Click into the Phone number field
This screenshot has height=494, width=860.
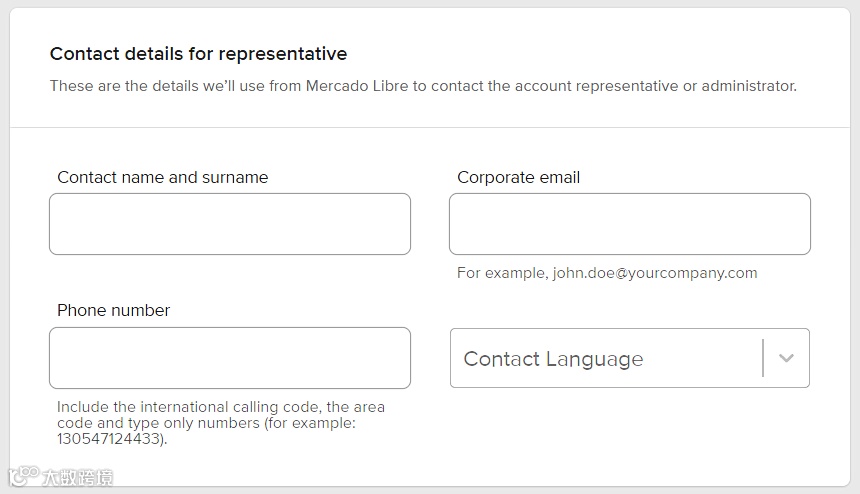(230, 358)
